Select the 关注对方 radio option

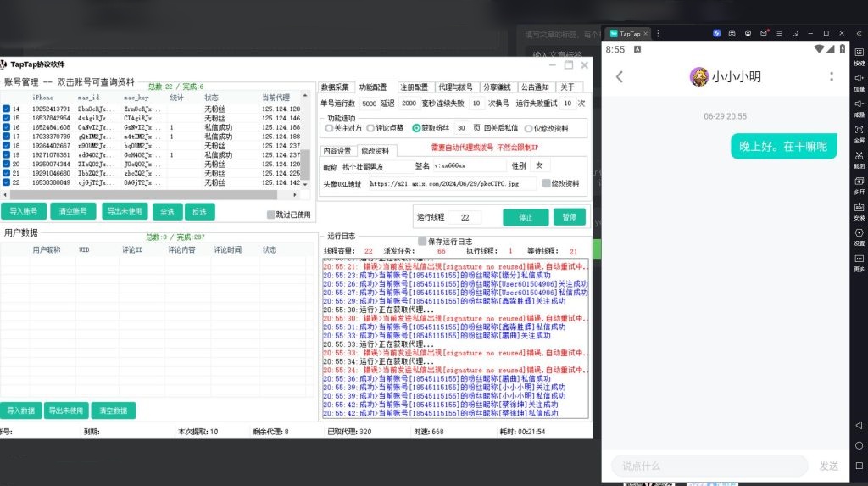coord(329,128)
